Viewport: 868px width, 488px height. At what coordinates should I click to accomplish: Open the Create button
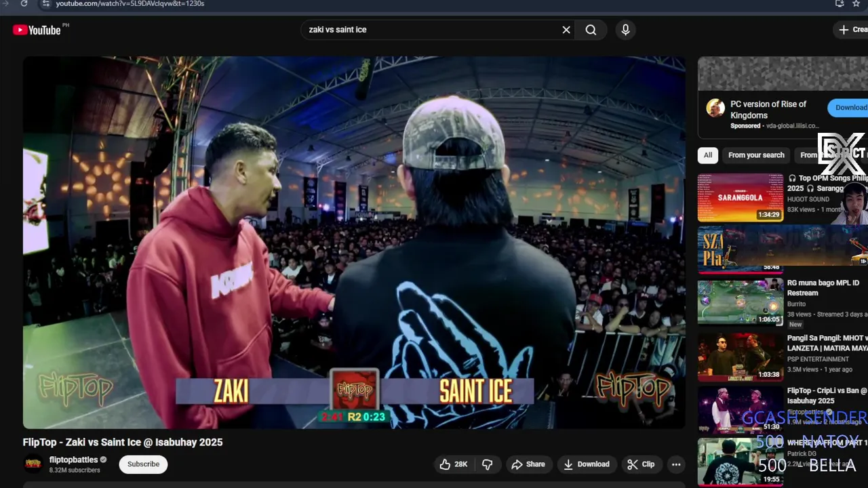[x=852, y=30]
